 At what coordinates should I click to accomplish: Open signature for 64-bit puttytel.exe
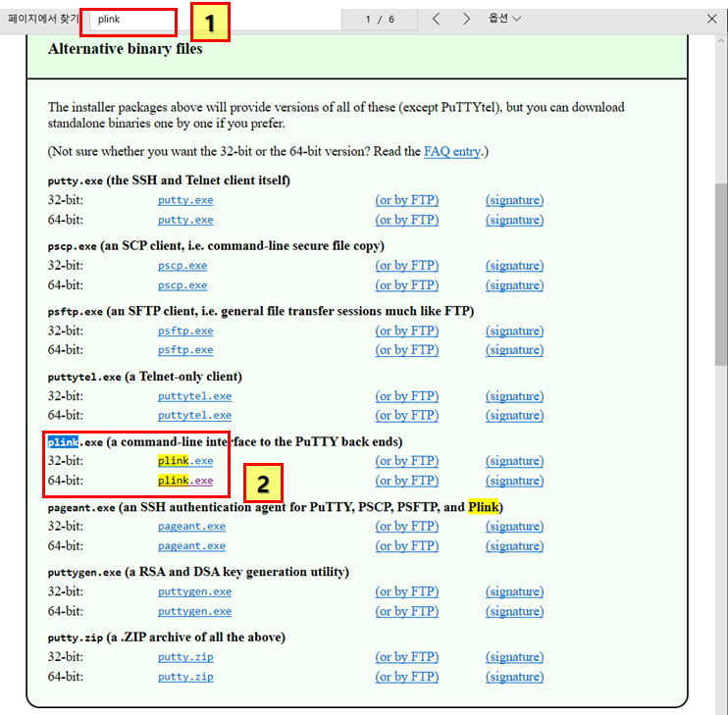pyautogui.click(x=514, y=415)
